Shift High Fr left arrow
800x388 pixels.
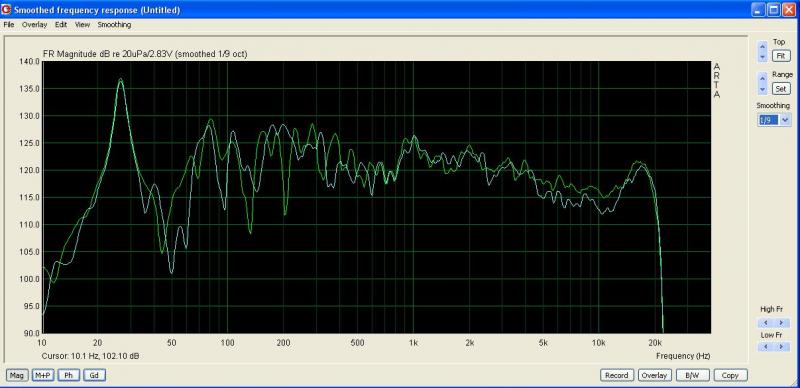coord(765,323)
